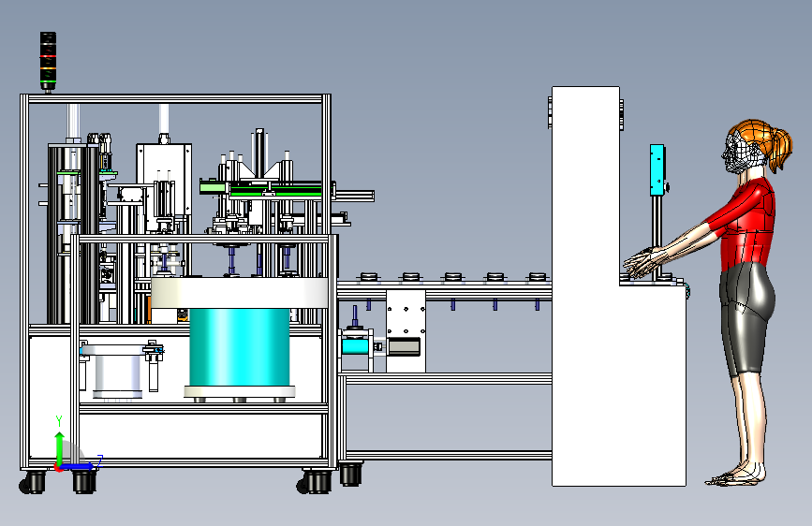Click the Z axis label on triad
Screen dimensions: 812x526
click(x=100, y=460)
